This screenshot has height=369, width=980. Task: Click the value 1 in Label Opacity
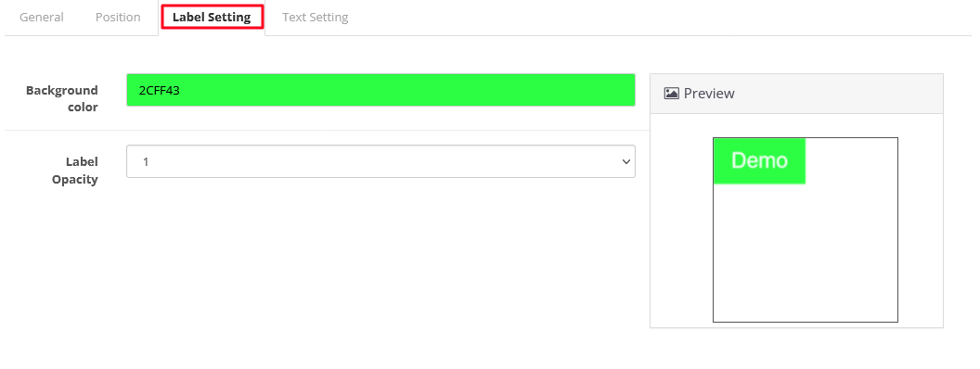pyautogui.click(x=146, y=162)
